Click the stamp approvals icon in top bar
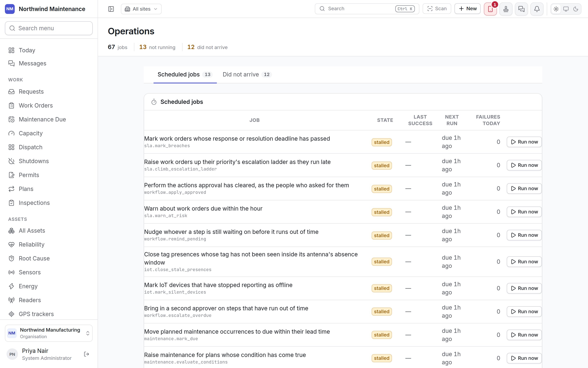Screen dimensions: 588x368 click(x=506, y=9)
